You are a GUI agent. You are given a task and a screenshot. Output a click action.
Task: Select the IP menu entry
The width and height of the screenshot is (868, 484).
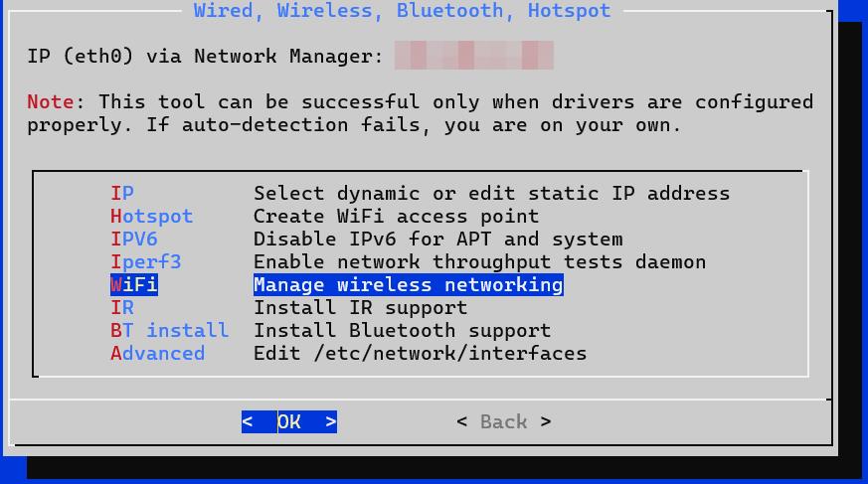pyautogui.click(x=121, y=193)
